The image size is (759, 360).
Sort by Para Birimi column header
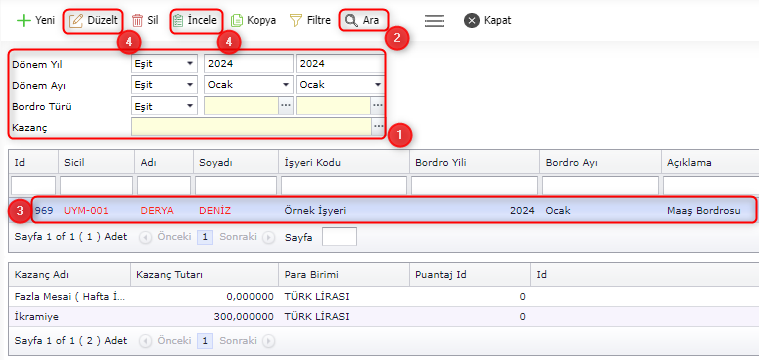point(344,275)
